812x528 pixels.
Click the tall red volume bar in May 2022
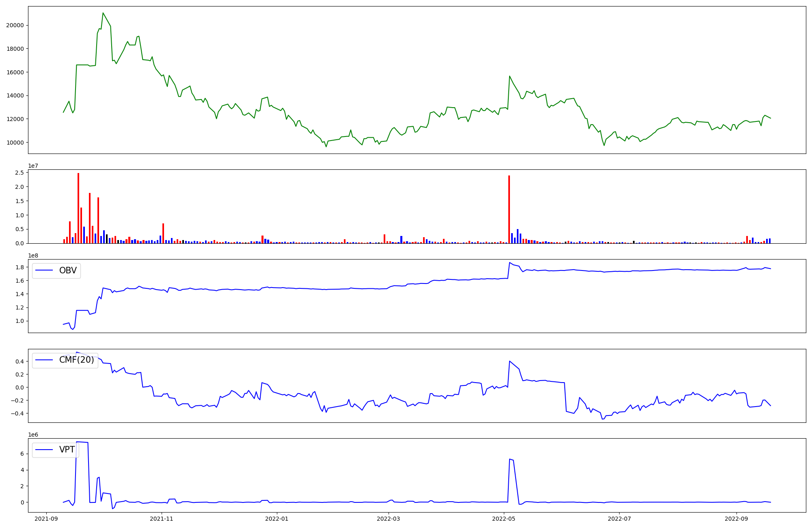click(509, 209)
